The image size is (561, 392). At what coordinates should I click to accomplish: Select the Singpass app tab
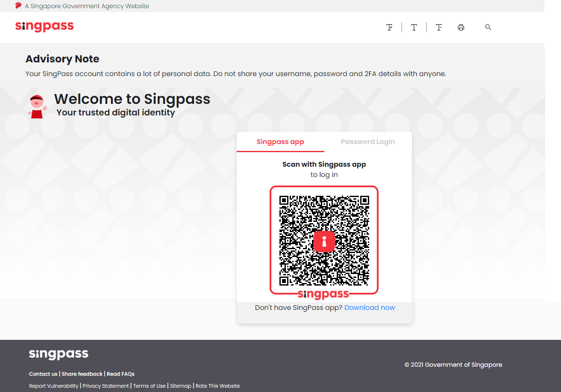pos(280,142)
